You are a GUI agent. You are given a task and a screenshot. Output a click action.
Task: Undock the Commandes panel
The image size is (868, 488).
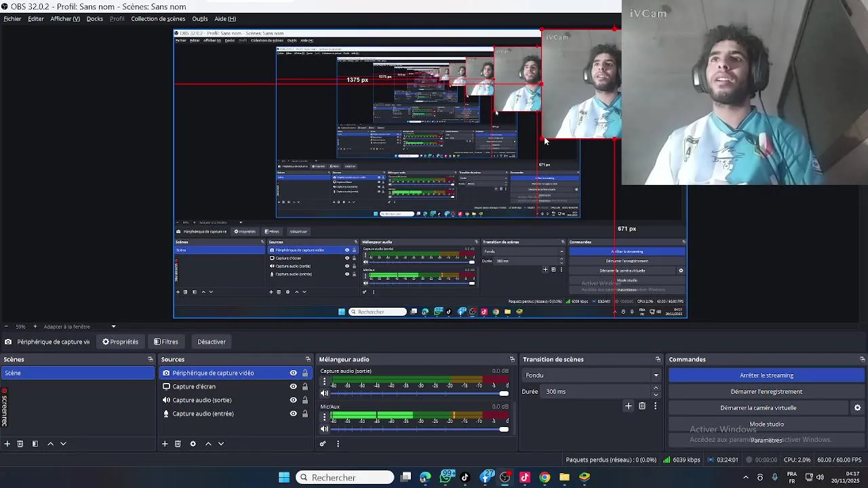click(x=863, y=359)
